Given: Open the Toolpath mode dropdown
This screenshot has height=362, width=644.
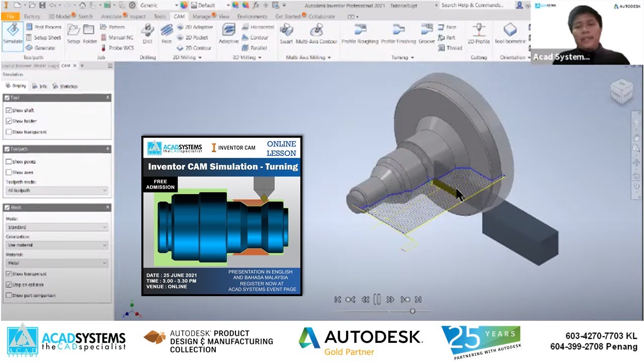Looking at the screenshot, I should click(x=57, y=191).
